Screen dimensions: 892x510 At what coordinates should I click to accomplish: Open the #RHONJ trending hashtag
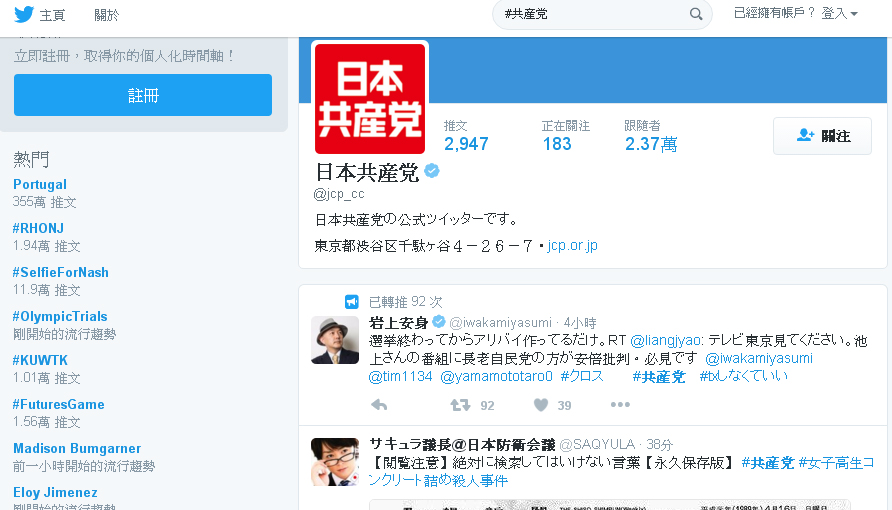click(x=38, y=228)
